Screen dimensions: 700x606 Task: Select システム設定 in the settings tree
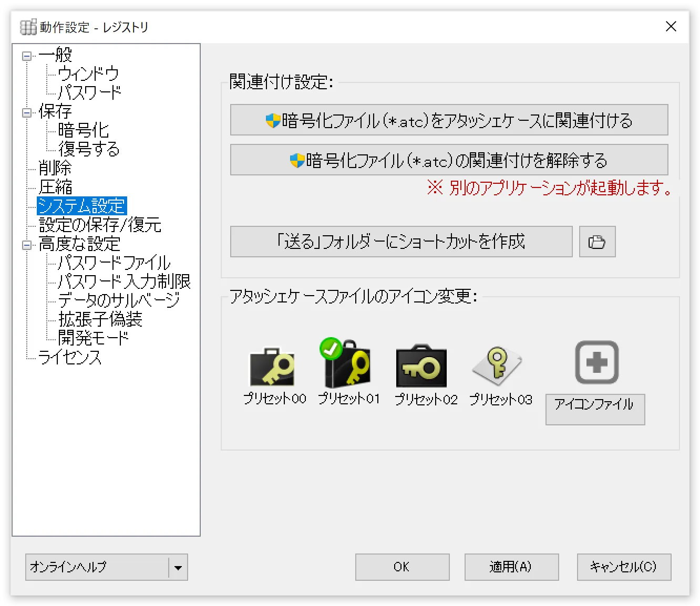click(81, 206)
